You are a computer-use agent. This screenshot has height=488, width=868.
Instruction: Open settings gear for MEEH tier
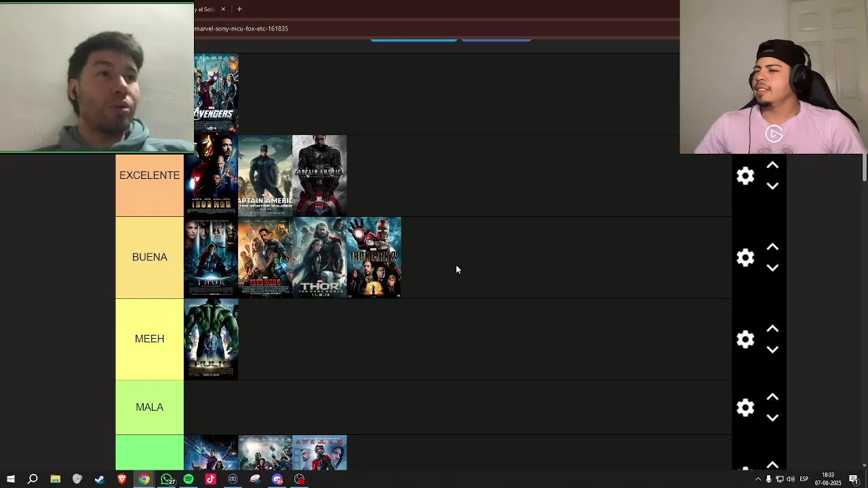click(x=745, y=340)
